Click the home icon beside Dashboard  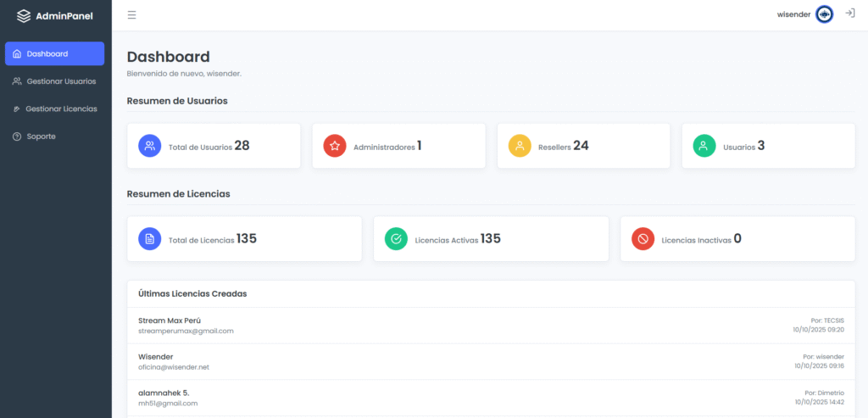click(17, 53)
